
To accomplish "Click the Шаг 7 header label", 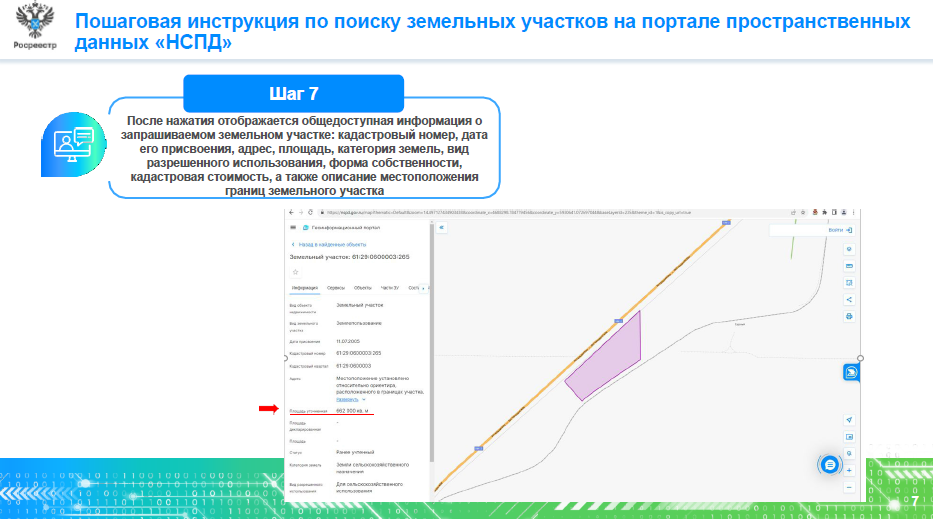I will click(x=294, y=93).
